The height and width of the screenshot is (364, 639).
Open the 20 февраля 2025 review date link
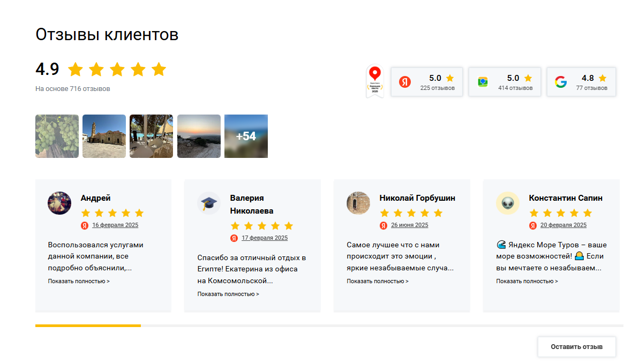[563, 225]
